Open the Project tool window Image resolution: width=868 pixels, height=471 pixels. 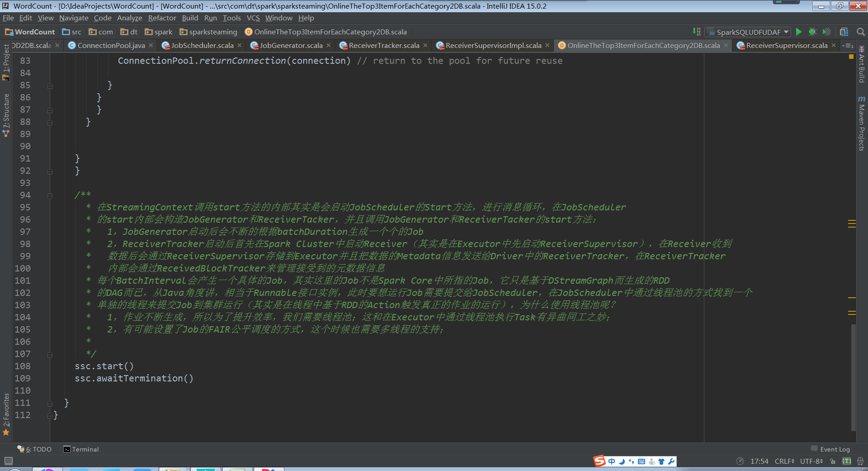6,62
